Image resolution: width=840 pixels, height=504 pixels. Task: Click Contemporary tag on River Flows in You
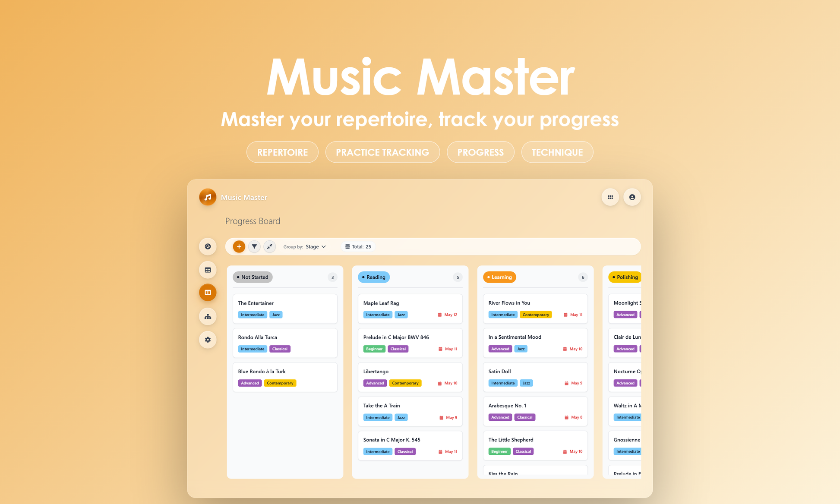(536, 315)
